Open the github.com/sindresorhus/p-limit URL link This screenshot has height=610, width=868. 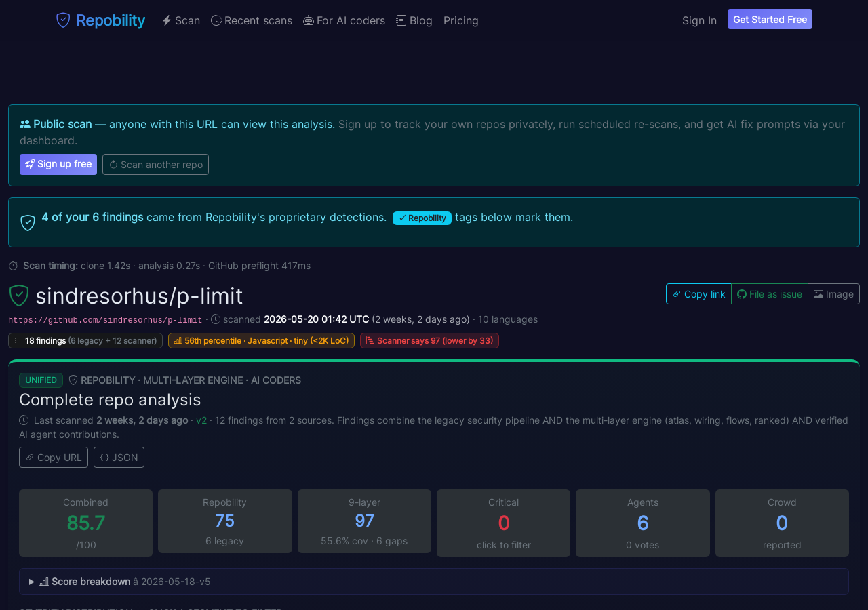coord(105,320)
